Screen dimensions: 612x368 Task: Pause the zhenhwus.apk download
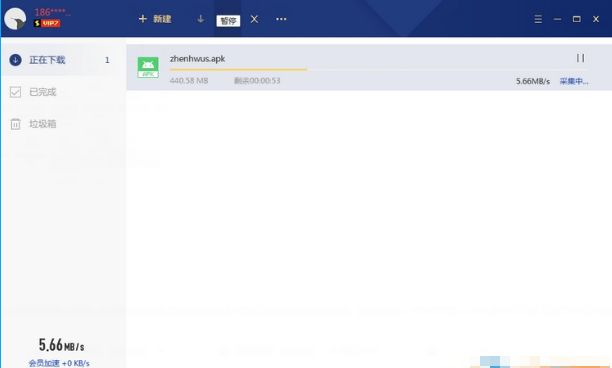pos(581,58)
